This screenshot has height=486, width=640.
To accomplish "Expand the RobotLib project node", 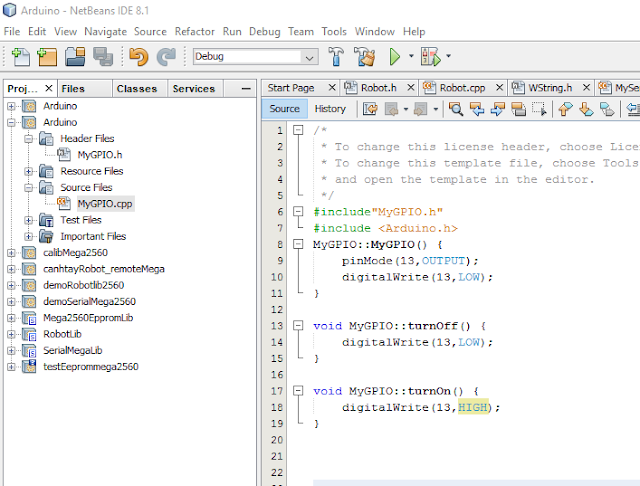I will pyautogui.click(x=11, y=335).
